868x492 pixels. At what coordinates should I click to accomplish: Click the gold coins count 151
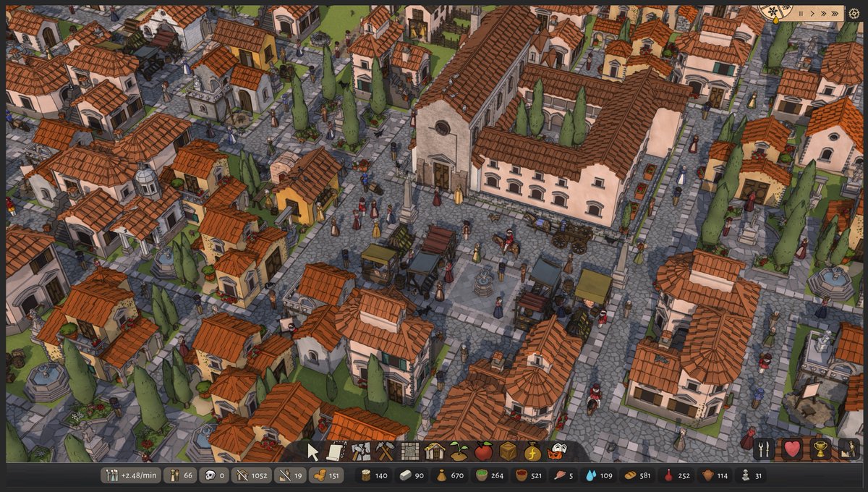326,475
